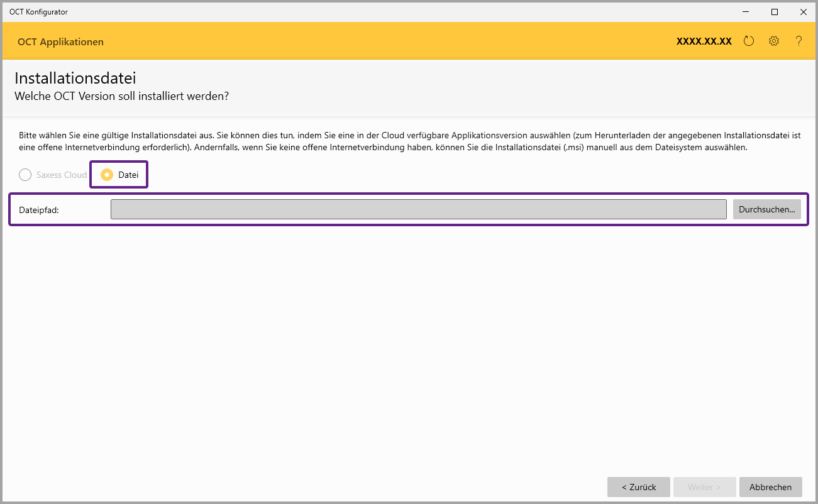The image size is (818, 504).
Task: Open settings via the gear icon
Action: (x=774, y=41)
